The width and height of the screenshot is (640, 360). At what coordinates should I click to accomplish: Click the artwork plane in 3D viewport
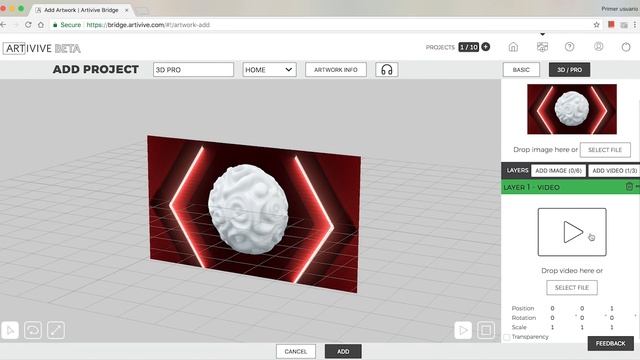tap(253, 214)
